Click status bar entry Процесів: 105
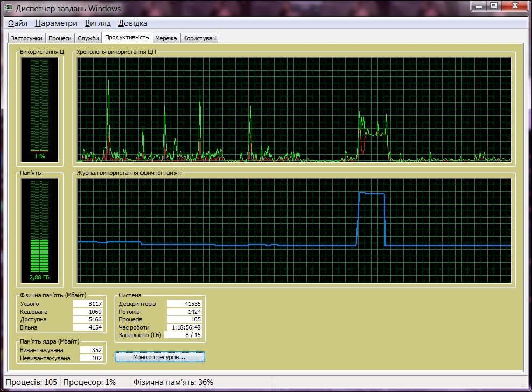The height and width of the screenshot is (392, 532). point(31,382)
